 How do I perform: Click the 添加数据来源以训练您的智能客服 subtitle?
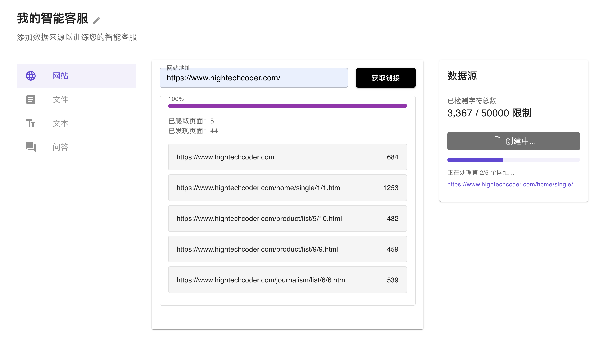click(x=77, y=37)
